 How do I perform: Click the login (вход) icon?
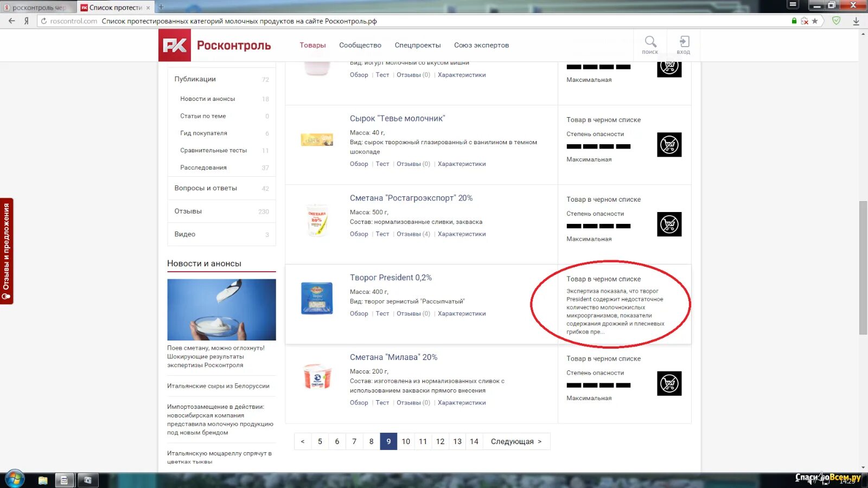pyautogui.click(x=684, y=44)
